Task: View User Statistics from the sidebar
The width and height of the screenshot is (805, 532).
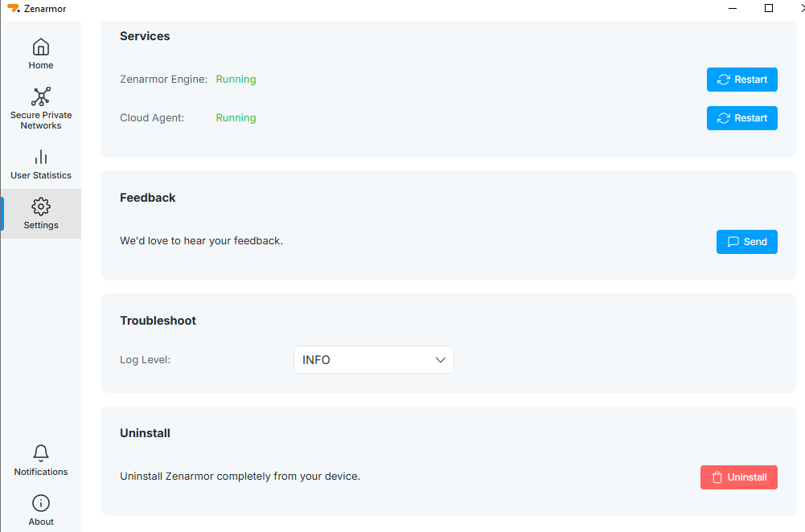Action: click(x=40, y=166)
